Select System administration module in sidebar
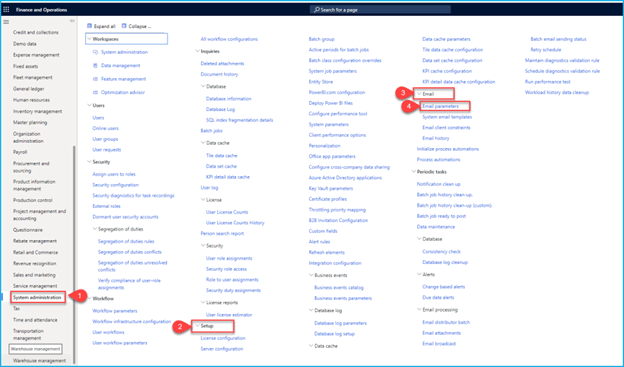Viewport: 624px width, 367px height. pyautogui.click(x=37, y=297)
